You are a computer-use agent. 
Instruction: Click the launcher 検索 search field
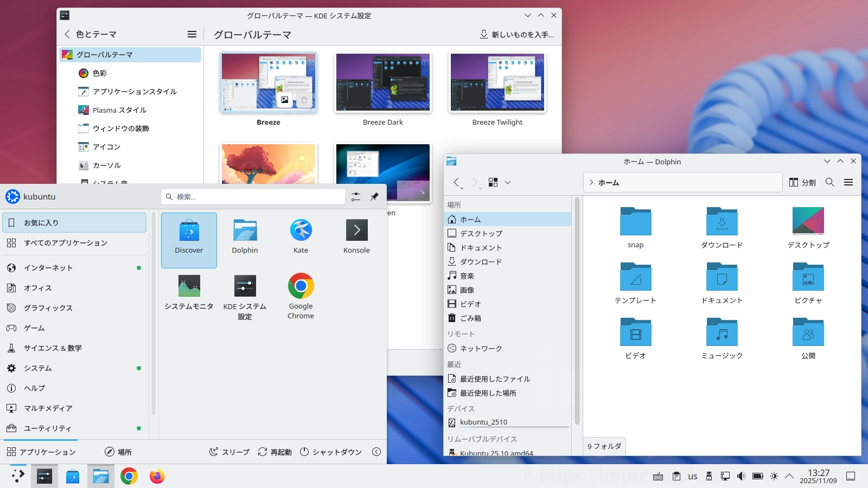(253, 197)
